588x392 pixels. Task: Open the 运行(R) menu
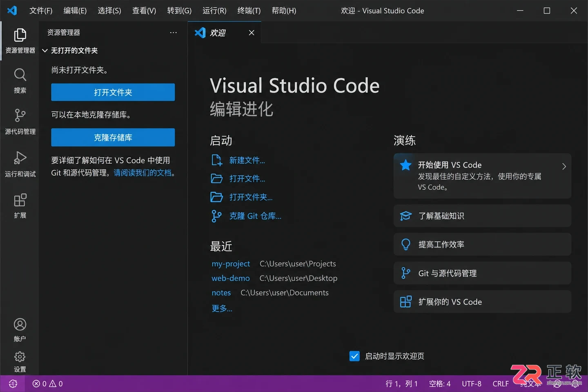(x=214, y=11)
